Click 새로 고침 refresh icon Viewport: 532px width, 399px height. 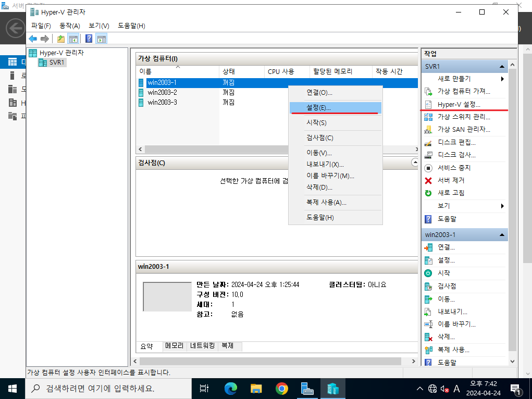coord(428,193)
